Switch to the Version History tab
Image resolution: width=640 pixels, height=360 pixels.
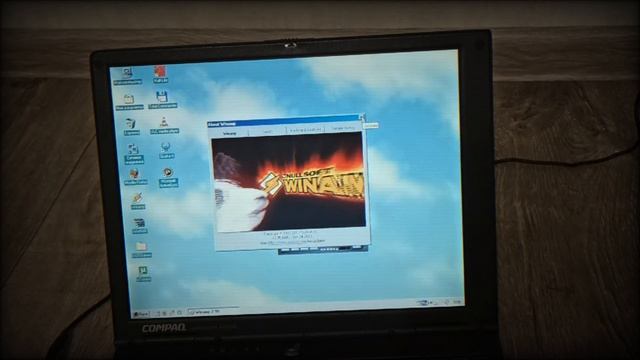(x=343, y=128)
